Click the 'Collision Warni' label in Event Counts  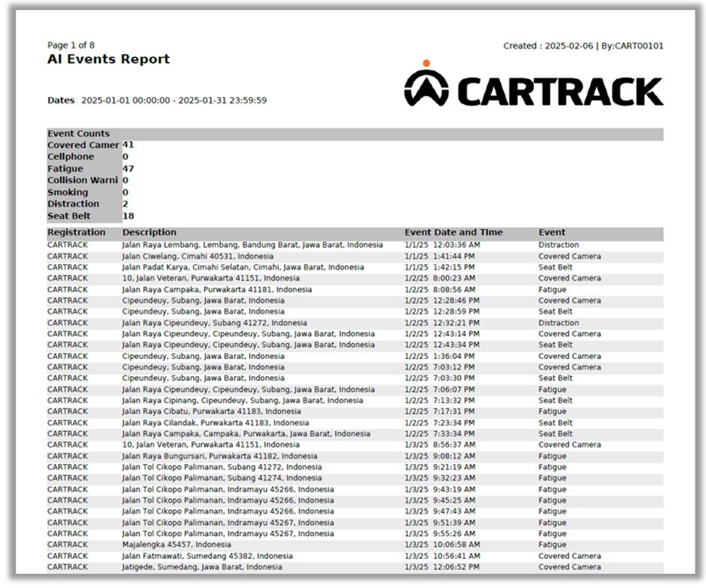point(83,180)
